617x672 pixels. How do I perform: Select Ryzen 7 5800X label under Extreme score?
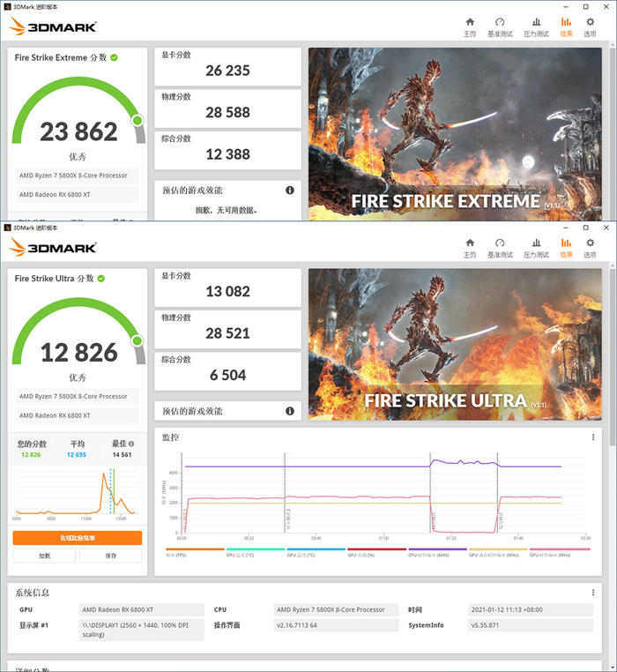tap(78, 175)
